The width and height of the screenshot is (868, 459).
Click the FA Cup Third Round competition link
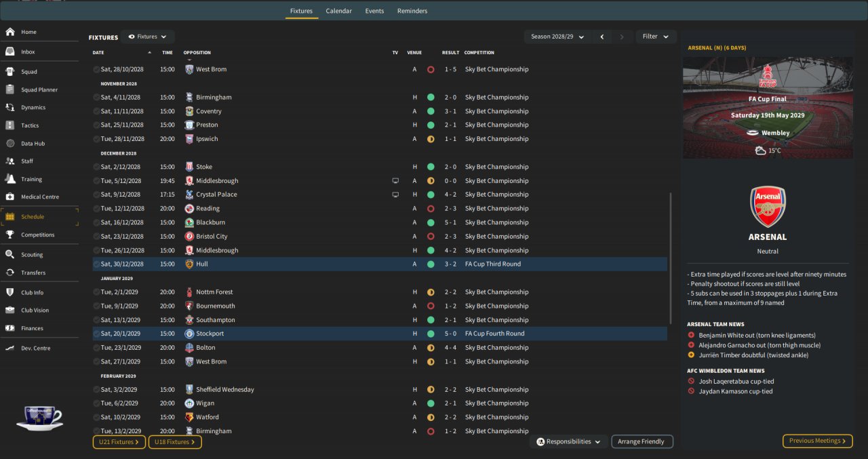click(x=493, y=264)
